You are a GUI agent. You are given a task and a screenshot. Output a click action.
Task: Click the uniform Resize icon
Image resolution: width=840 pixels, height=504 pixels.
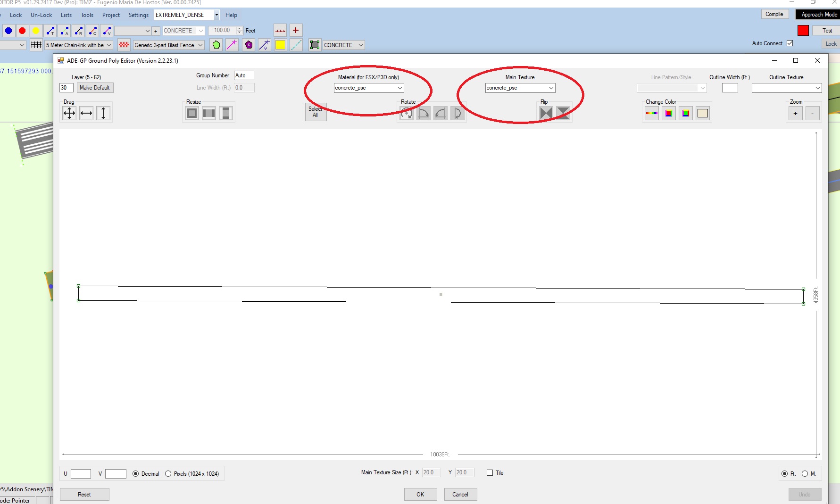[x=192, y=113]
